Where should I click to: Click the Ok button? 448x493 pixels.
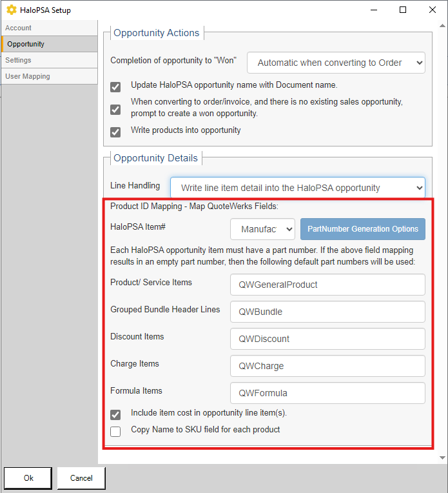(x=28, y=478)
